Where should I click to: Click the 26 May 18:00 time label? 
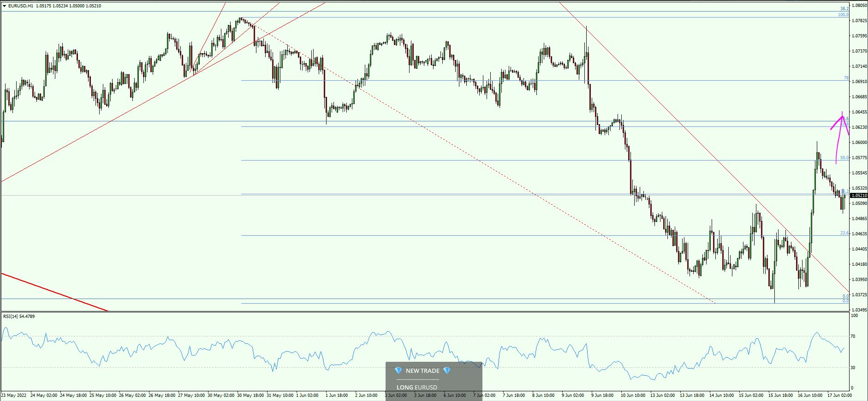(x=162, y=395)
